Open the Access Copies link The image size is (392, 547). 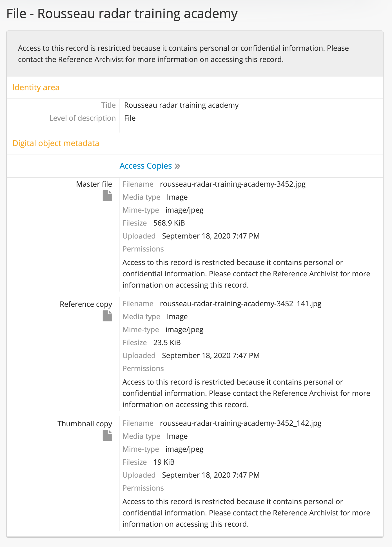[146, 166]
